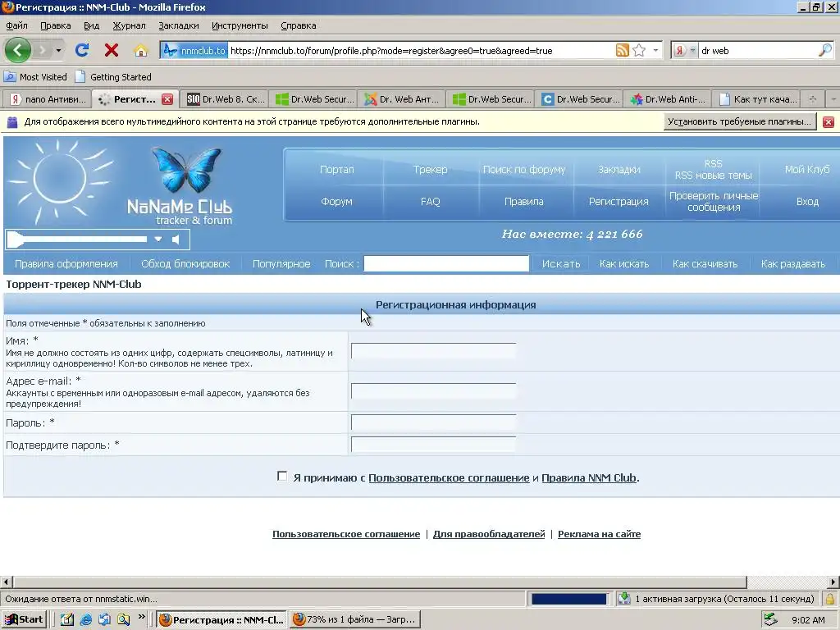
Task: Open the Инструменты menu
Action: coord(240,25)
